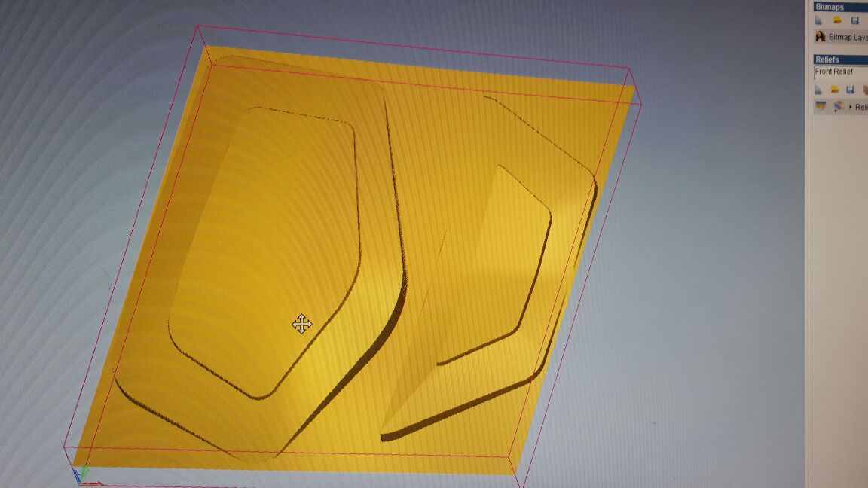Create a new relief layer
868x488 pixels.
[819, 90]
